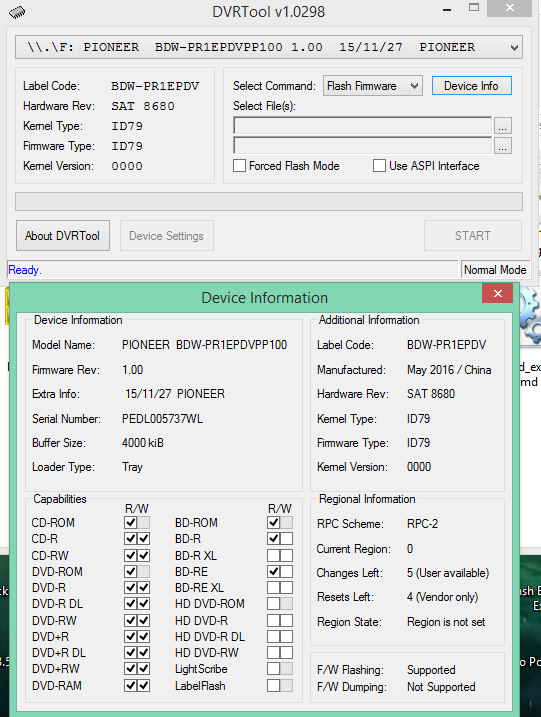Viewport: 541px width, 717px height.
Task: Close the DVRTool main window
Action: pos(509,8)
